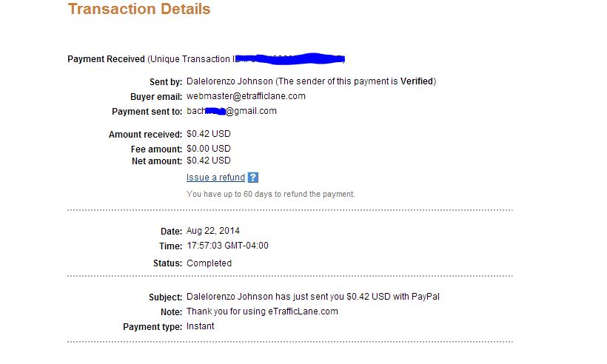Click the time 17:57:03 GMT-04:00
The height and width of the screenshot is (364, 607).
pyautogui.click(x=227, y=246)
